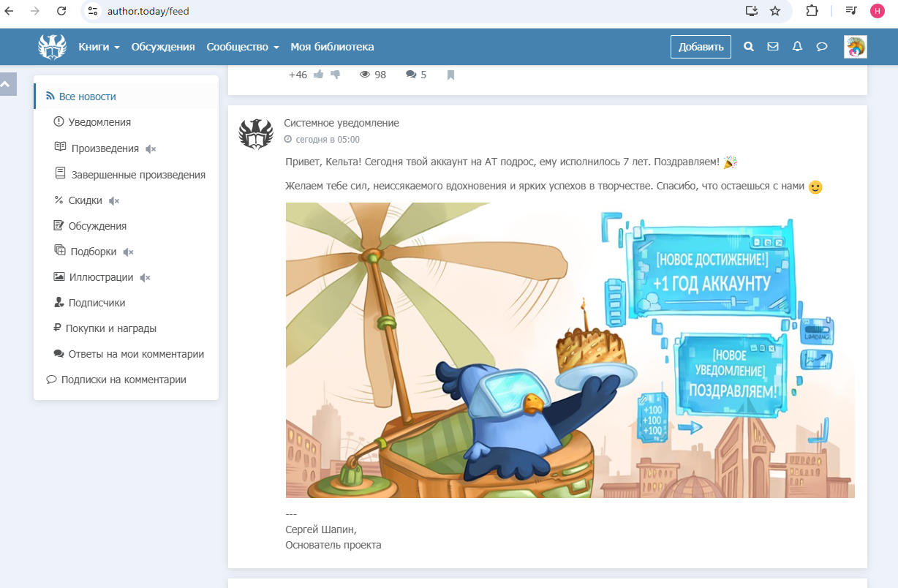
Task: Toggle mute on Иллюстрации feed
Action: click(145, 278)
